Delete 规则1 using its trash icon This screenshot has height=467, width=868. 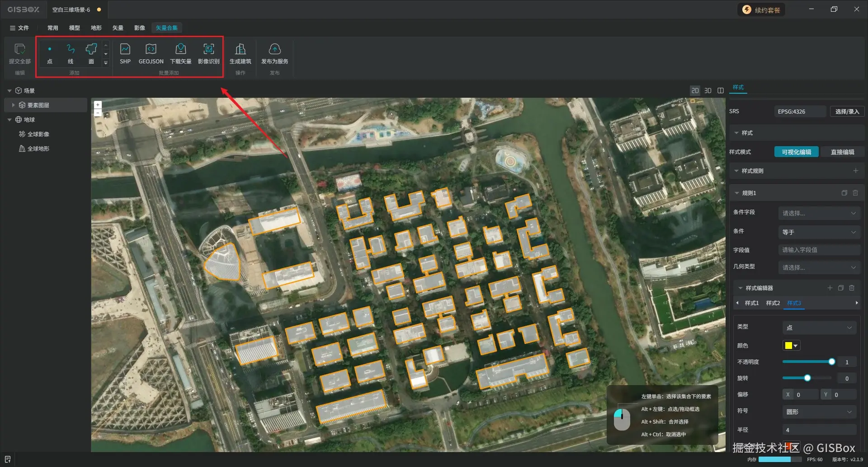855,193
